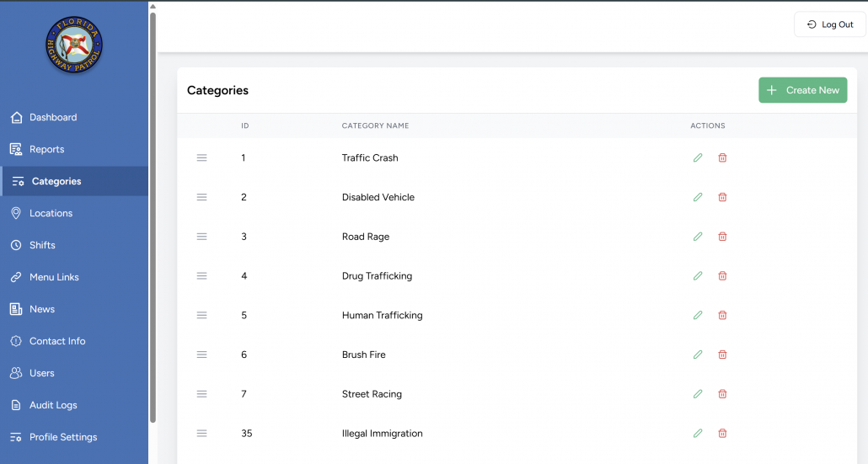Open the Dashboard page
Viewport: 868px width, 464px height.
coord(52,117)
